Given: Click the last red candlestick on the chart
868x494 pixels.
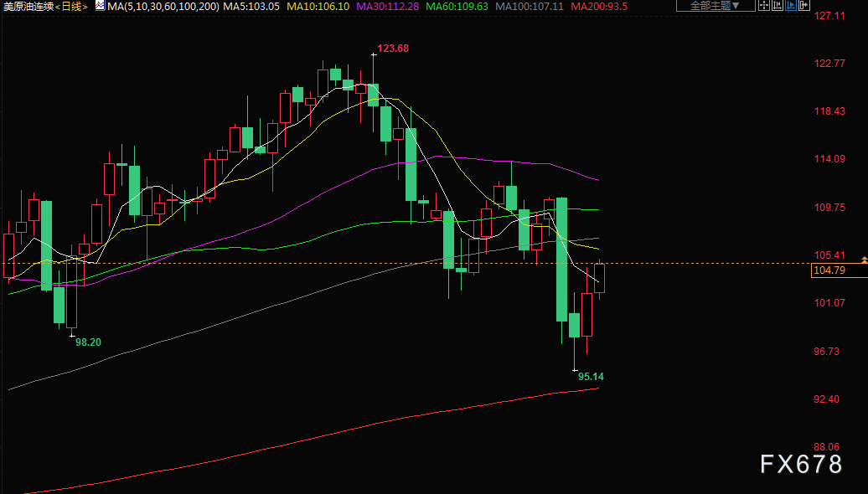Looking at the screenshot, I should pos(600,278).
